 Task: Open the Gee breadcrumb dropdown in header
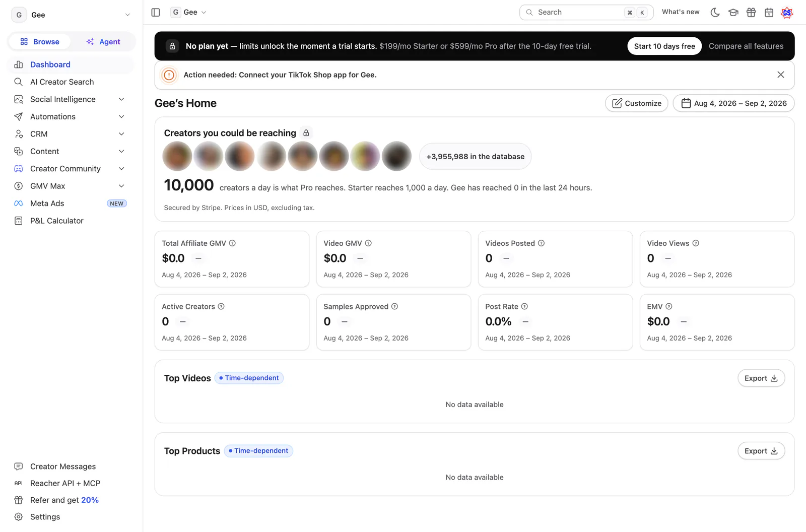[189, 12]
